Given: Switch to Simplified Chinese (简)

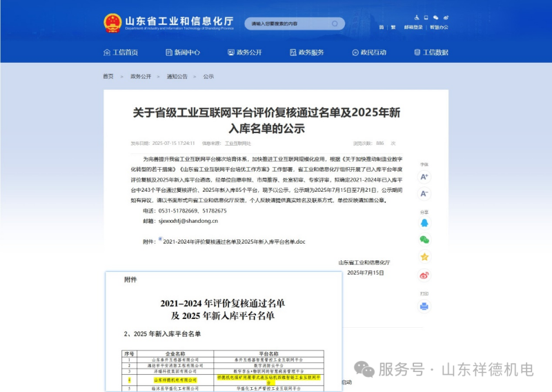Looking at the screenshot, I should (x=381, y=28).
